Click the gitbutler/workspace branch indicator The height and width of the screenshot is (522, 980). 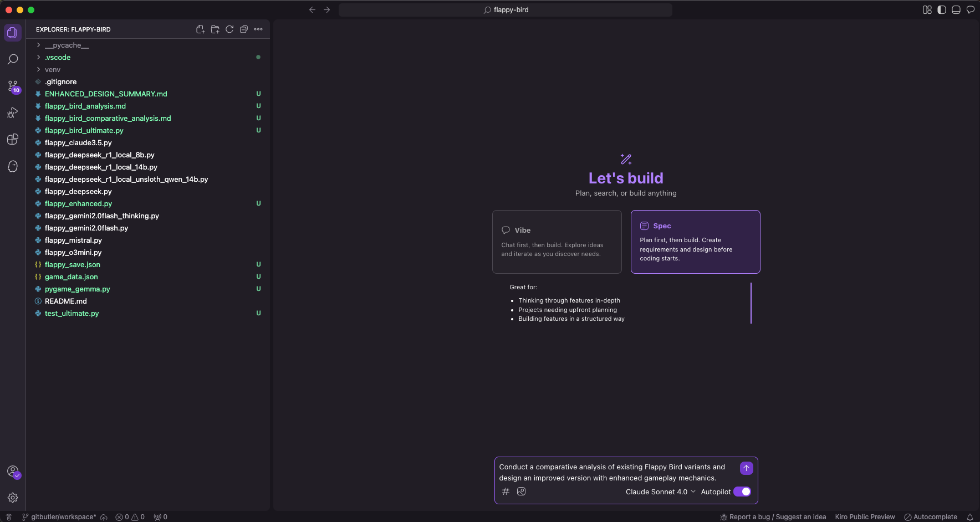(59, 517)
